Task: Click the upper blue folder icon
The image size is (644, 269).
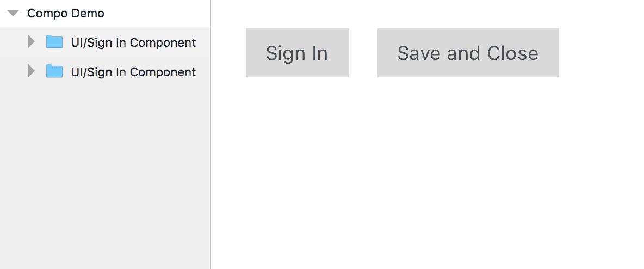Action: 54,41
